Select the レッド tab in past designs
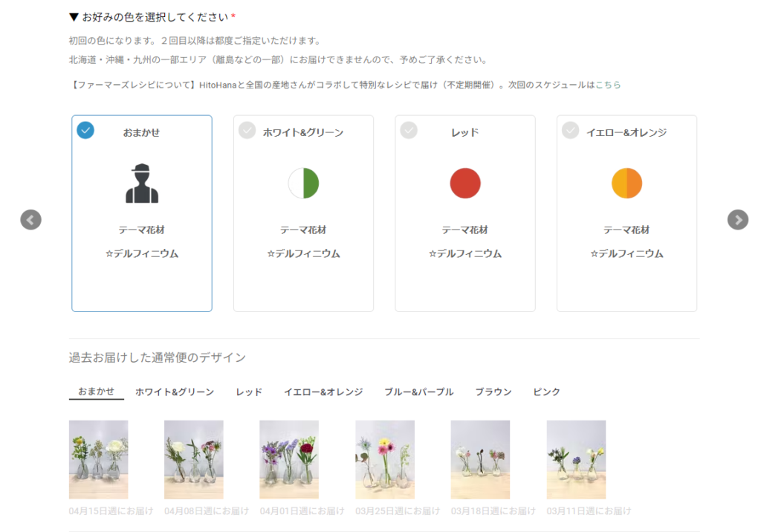Viewport: 761px width, 532px height. click(x=249, y=392)
